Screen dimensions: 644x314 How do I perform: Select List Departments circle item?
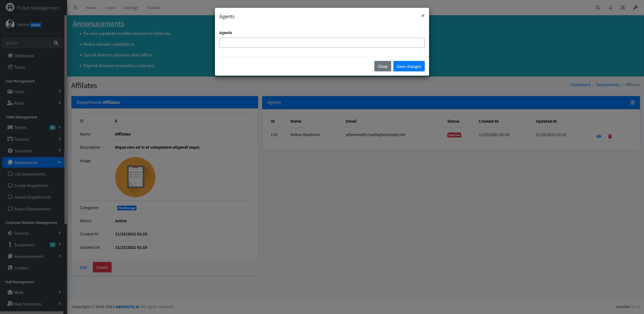30,174
